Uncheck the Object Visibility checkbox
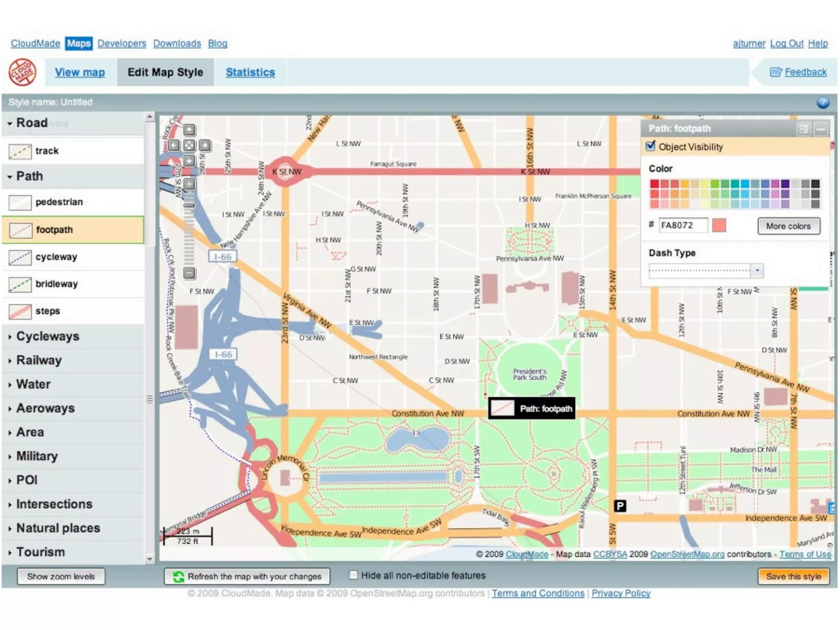Viewport: 840px width, 630px height. pyautogui.click(x=651, y=146)
